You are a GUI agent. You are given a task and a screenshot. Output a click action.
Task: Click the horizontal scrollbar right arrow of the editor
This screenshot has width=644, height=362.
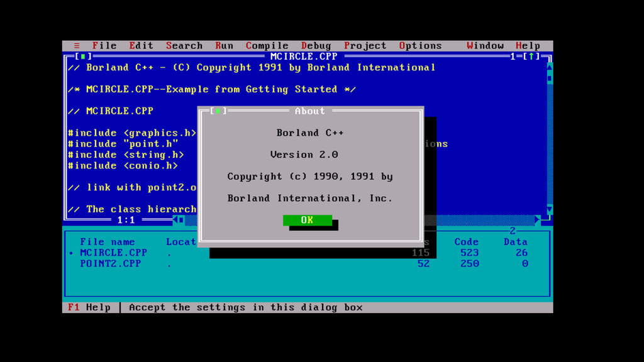537,220
